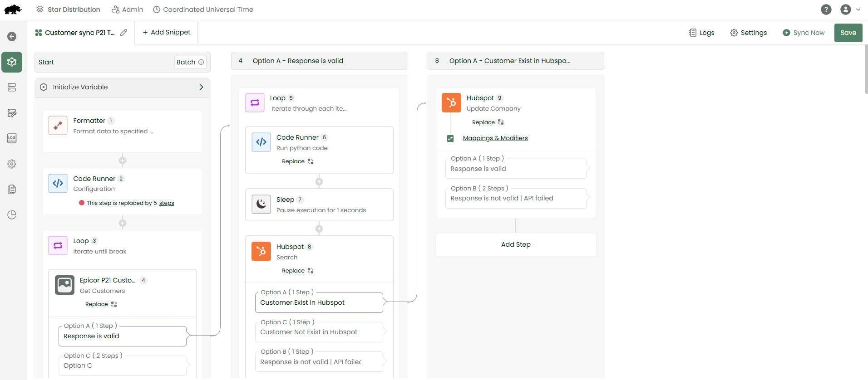The height and width of the screenshot is (380, 868).
Task: Click Replace icon under Code Runner 6
Action: pyautogui.click(x=311, y=161)
